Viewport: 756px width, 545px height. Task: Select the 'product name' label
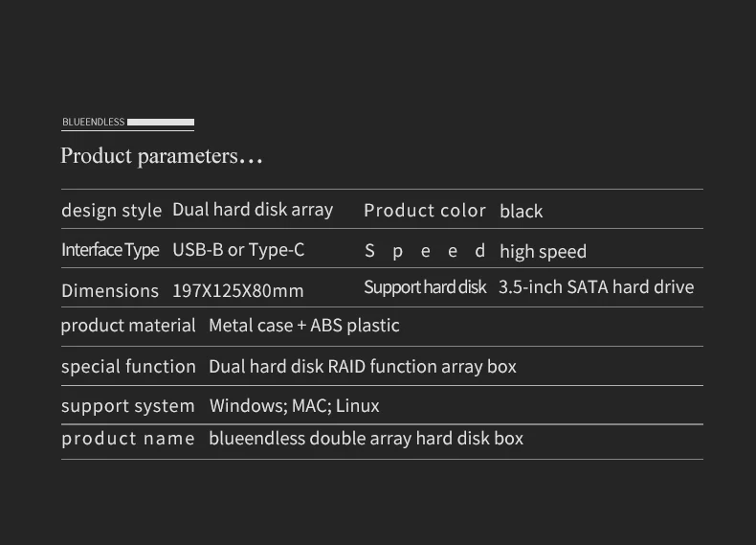coord(128,439)
